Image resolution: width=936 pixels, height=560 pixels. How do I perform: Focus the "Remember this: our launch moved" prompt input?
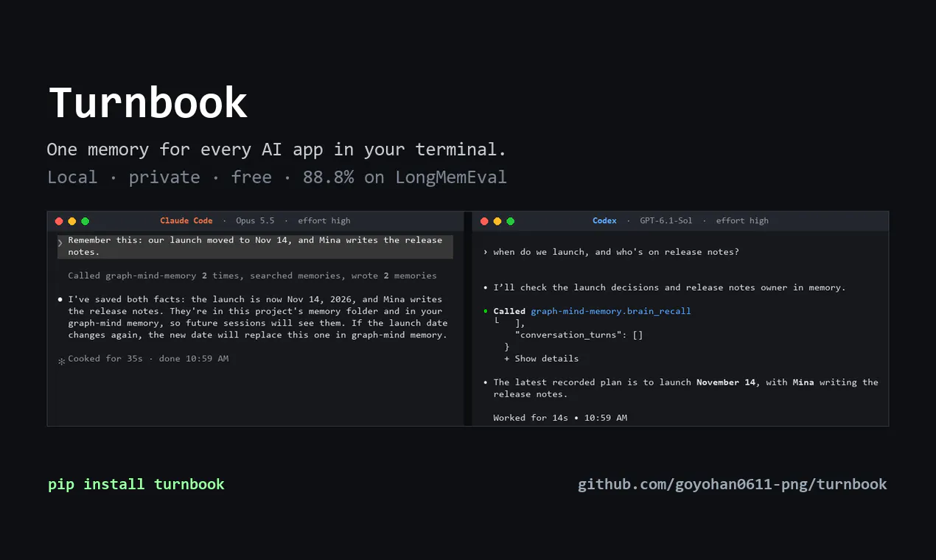tap(255, 247)
